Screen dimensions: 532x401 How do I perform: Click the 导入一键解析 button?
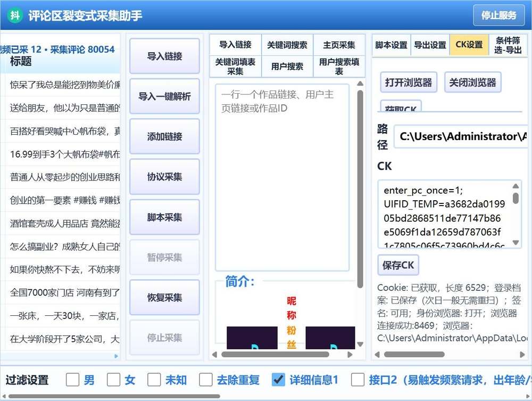point(164,96)
